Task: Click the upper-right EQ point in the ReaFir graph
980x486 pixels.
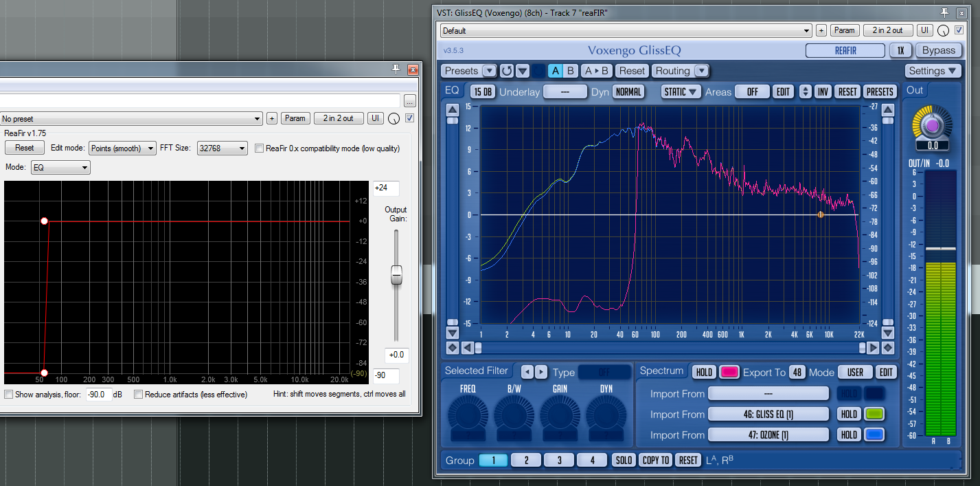Action: [45, 221]
